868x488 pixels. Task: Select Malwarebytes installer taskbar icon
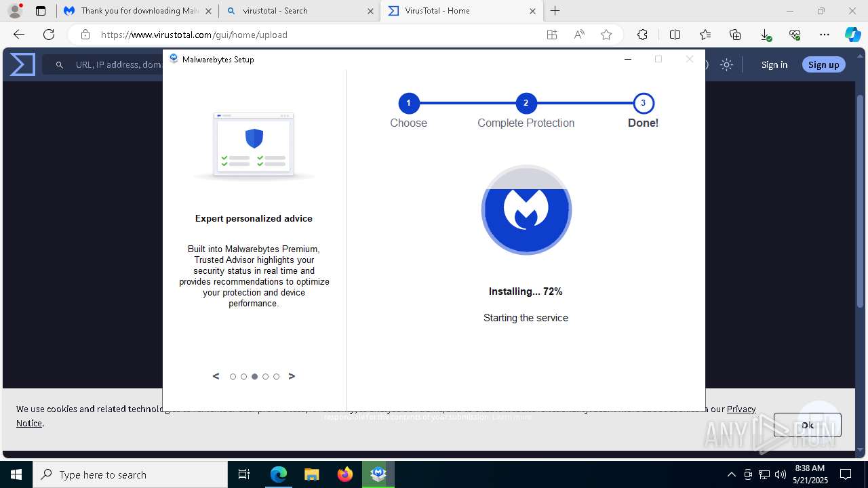pyautogui.click(x=378, y=474)
